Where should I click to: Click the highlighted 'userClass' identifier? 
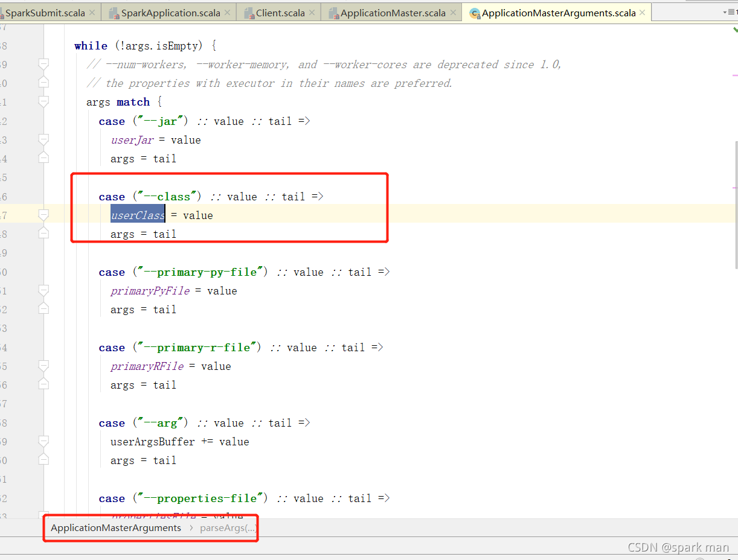pos(138,215)
